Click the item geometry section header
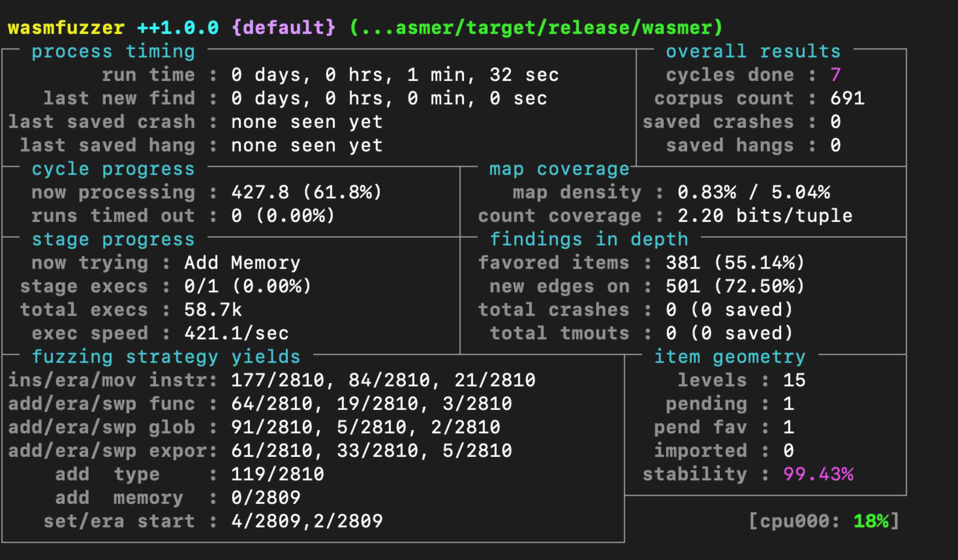Viewport: 958px width, 560px height. [730, 357]
